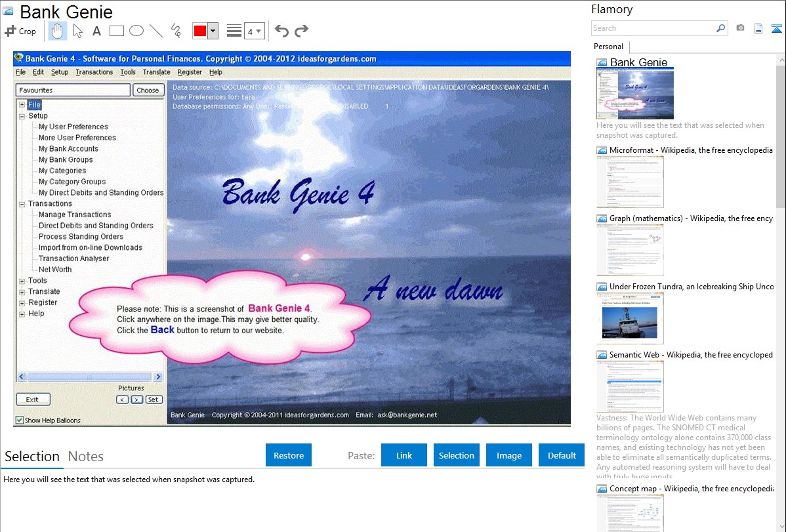This screenshot has width=786, height=532.
Task: Click the Favourites input field
Action: tap(73, 91)
